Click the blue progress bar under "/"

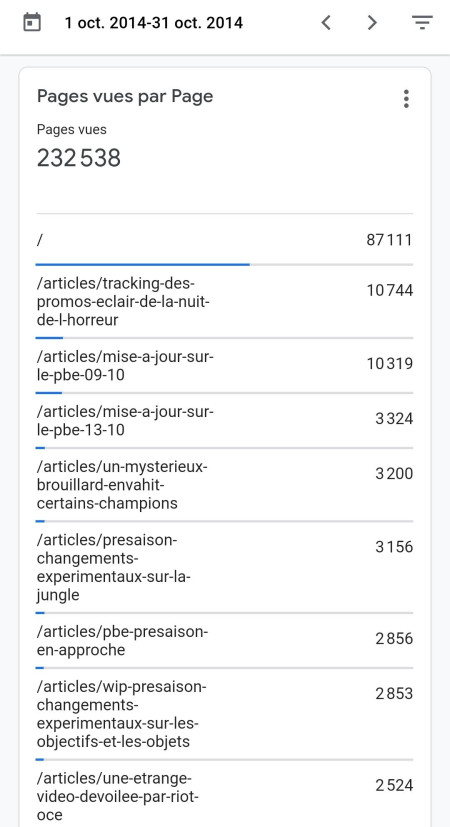coord(142,264)
